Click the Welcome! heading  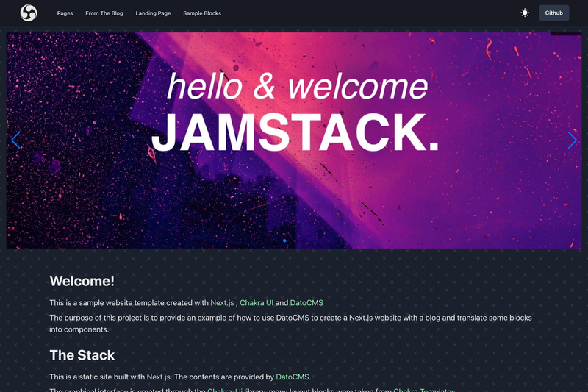[82, 281]
